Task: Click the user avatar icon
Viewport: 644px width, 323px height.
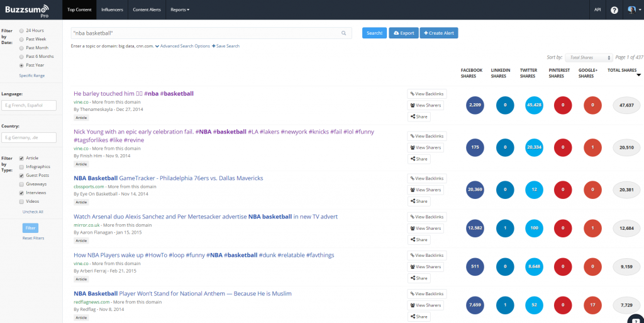Action: pos(631,10)
